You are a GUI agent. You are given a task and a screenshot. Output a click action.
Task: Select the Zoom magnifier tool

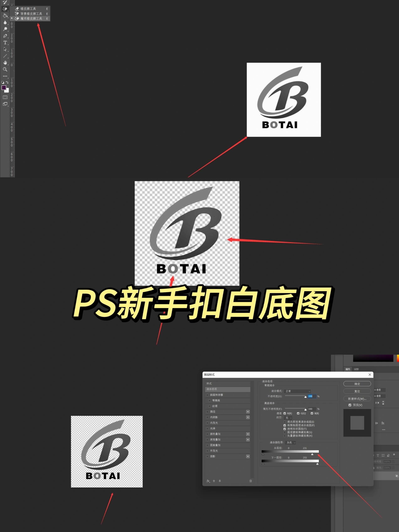pos(5,69)
